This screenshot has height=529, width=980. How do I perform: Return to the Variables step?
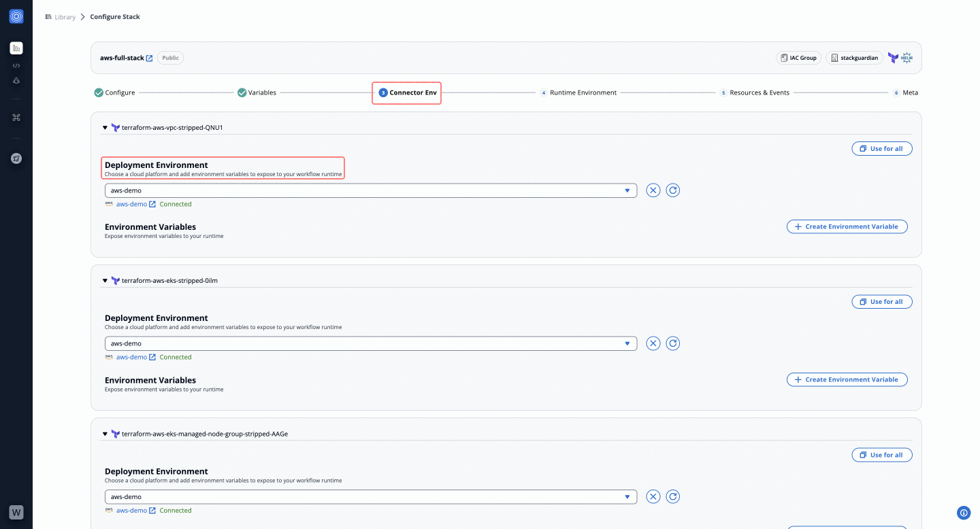coord(261,92)
